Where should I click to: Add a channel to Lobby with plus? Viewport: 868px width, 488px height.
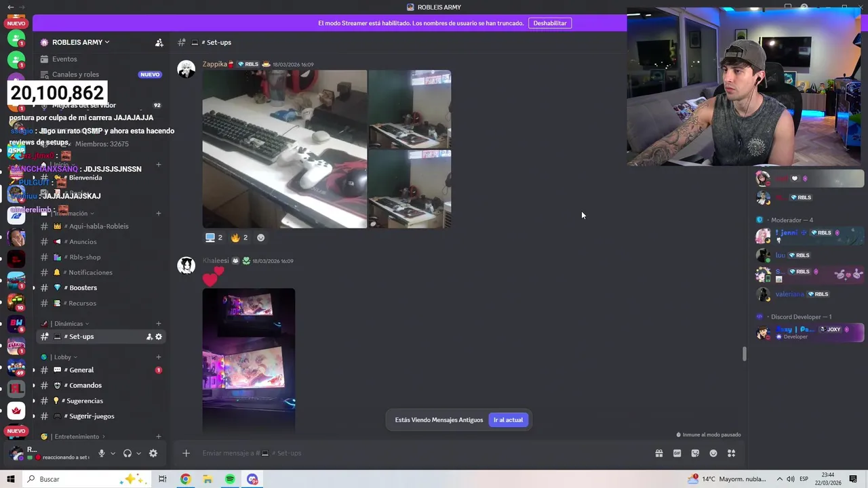click(159, 357)
